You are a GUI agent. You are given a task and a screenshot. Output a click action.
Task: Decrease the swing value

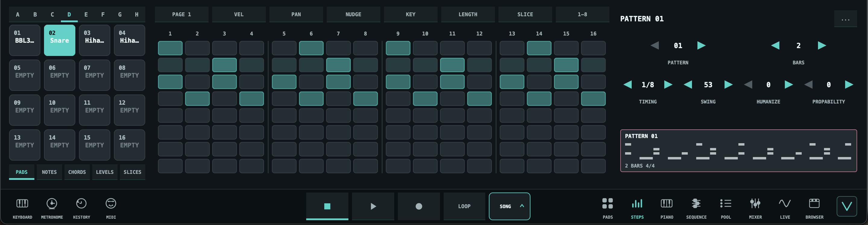688,85
